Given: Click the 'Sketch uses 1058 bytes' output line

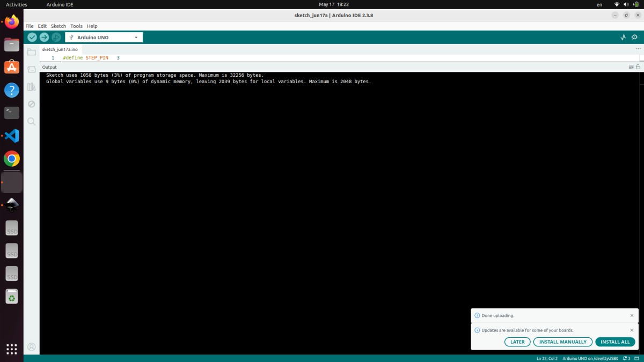Looking at the screenshot, I should pos(155,75).
